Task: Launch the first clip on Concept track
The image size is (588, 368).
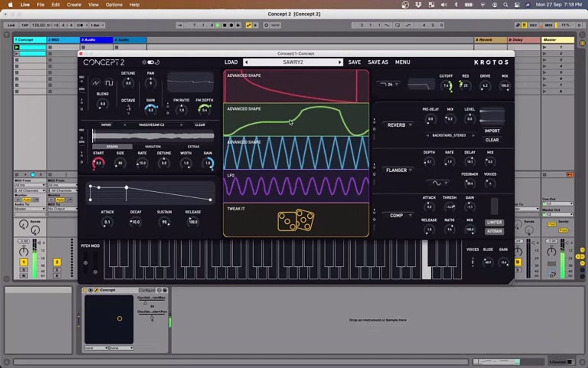Action: click(16, 48)
